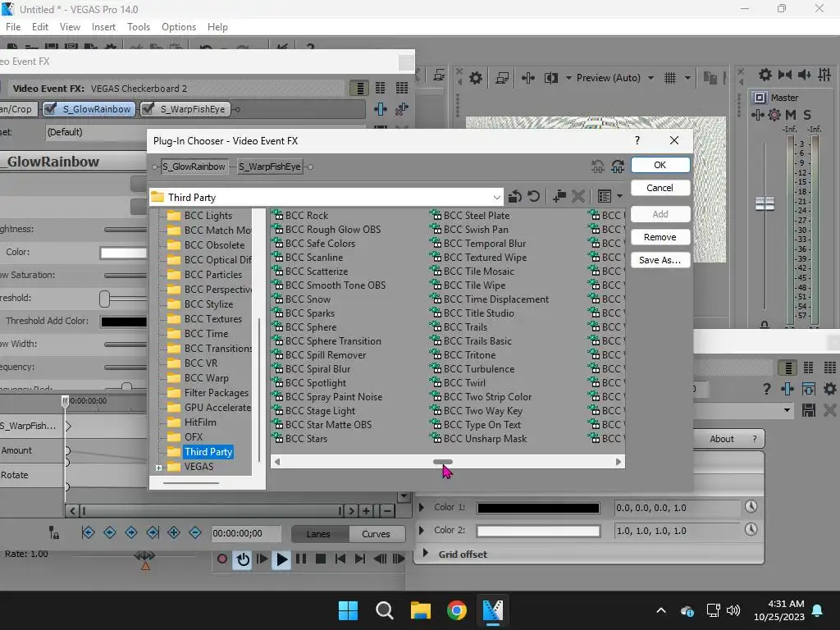Expand S_WarpFish keyframe lane arrow

coord(69,427)
